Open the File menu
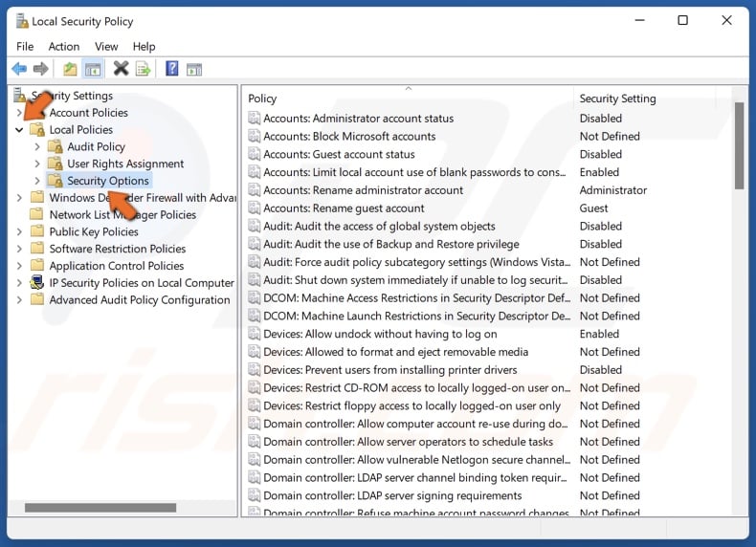The image size is (756, 547). coord(25,46)
